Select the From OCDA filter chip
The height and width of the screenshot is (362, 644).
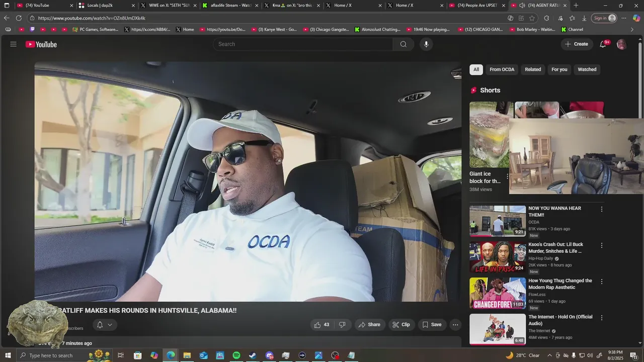(x=502, y=69)
